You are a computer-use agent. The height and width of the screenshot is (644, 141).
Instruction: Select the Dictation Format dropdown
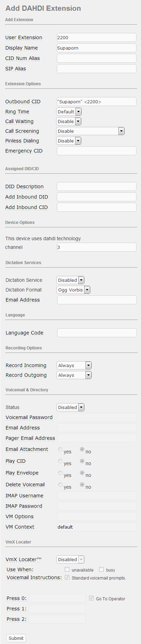[x=73, y=290]
